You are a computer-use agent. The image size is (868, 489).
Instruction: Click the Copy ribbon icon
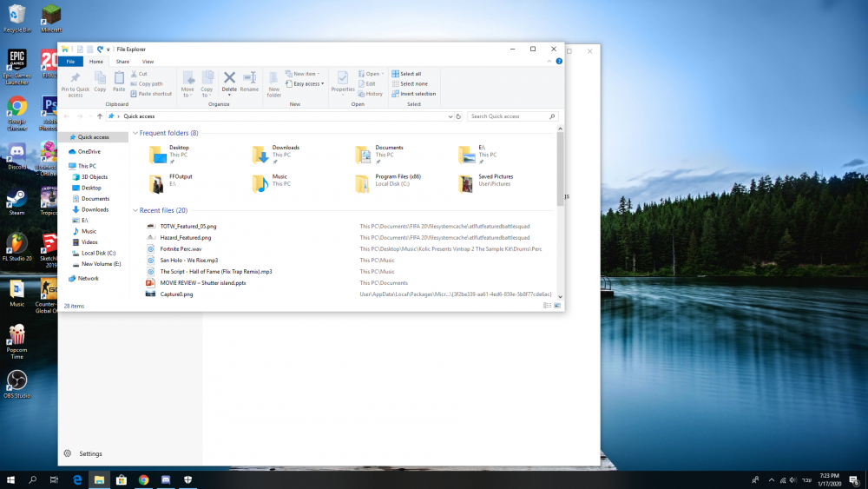(x=100, y=82)
